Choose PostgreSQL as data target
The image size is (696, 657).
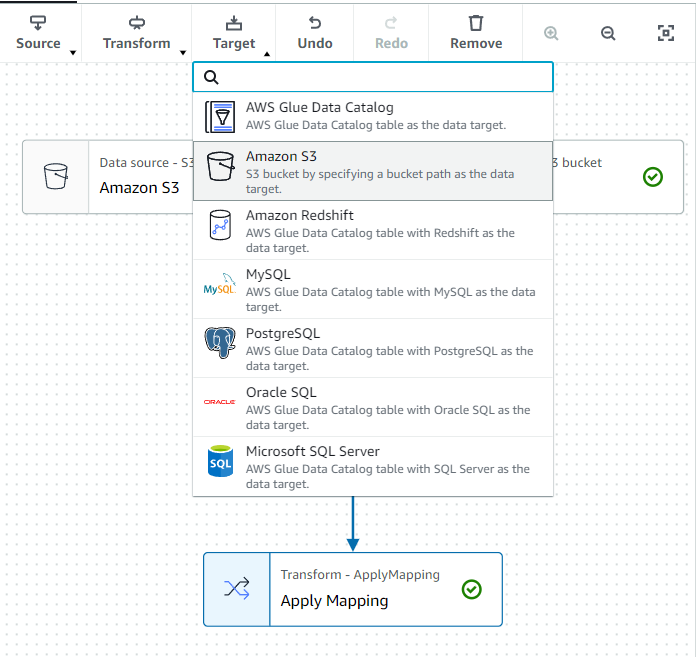pyautogui.click(x=373, y=348)
